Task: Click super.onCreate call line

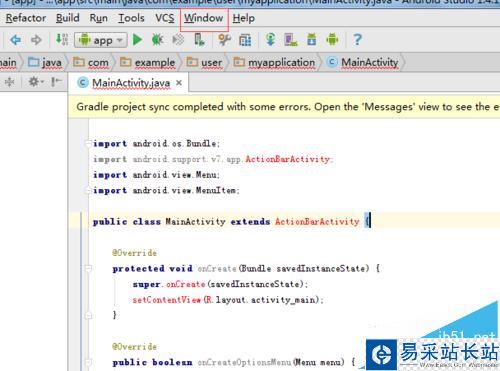Action: (x=220, y=284)
